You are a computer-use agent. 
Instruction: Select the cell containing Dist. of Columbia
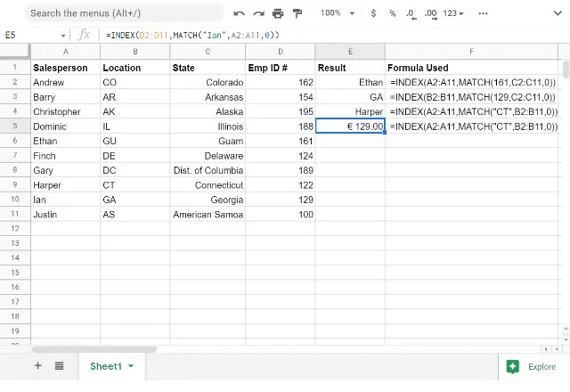tap(208, 170)
